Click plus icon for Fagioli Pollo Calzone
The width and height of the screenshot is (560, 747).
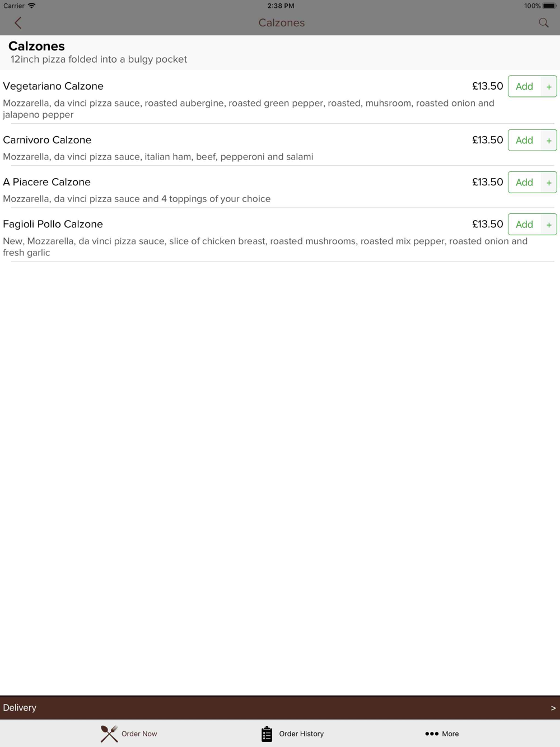(x=549, y=224)
